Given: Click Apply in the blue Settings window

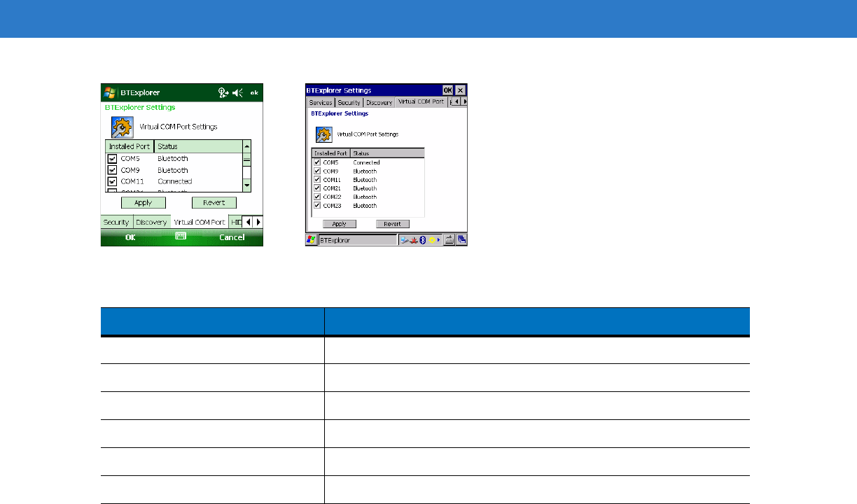Looking at the screenshot, I should (x=340, y=224).
